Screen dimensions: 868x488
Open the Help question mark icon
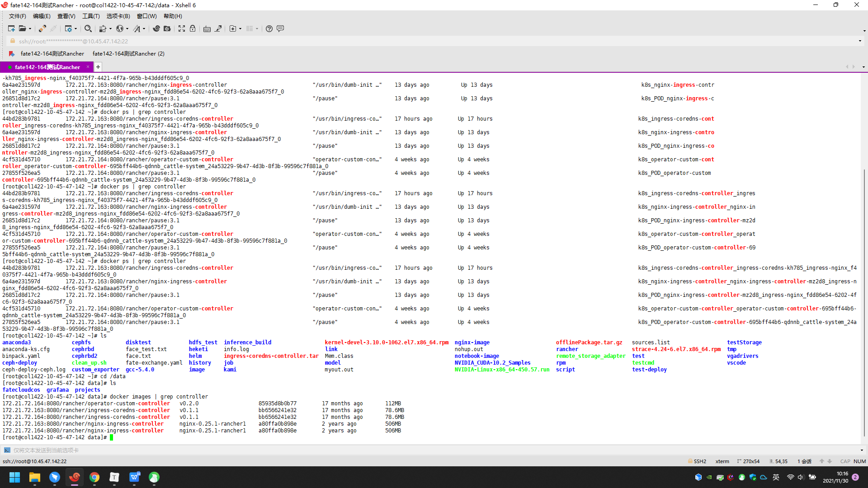pyautogui.click(x=269, y=28)
